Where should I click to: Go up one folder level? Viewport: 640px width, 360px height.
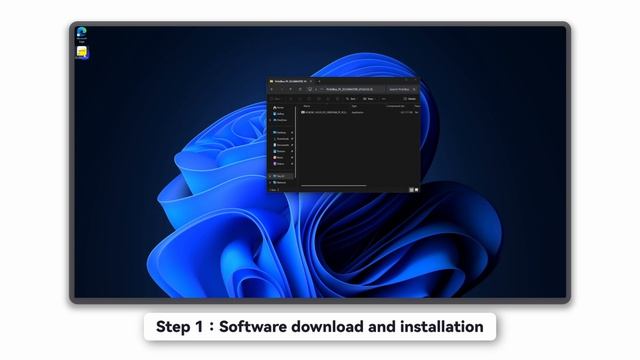point(291,89)
